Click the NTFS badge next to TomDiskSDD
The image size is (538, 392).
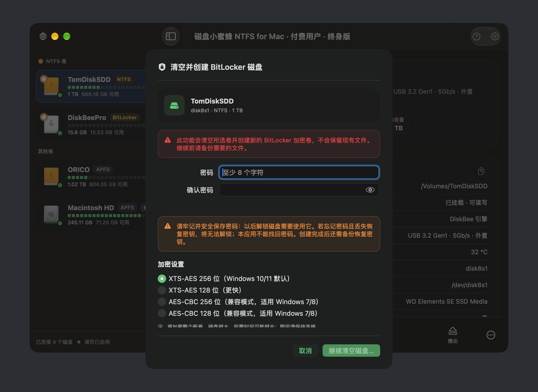click(x=123, y=79)
